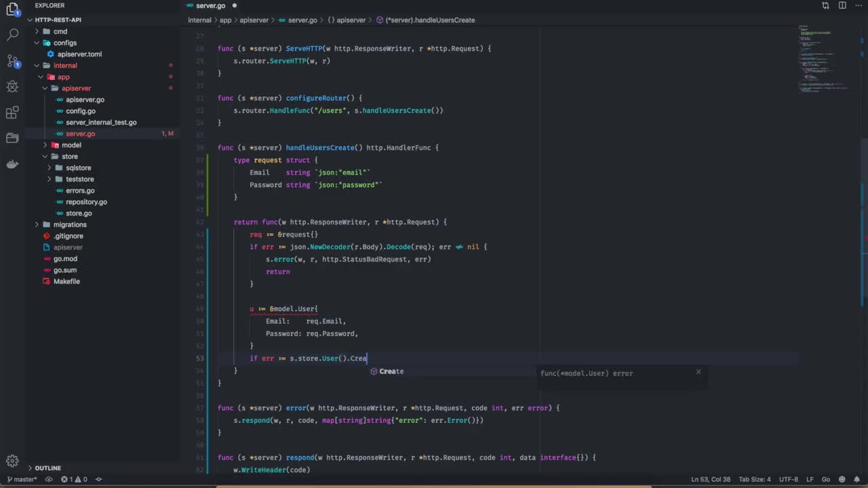
Task: Open the Docker view in activity bar
Action: [x=12, y=164]
